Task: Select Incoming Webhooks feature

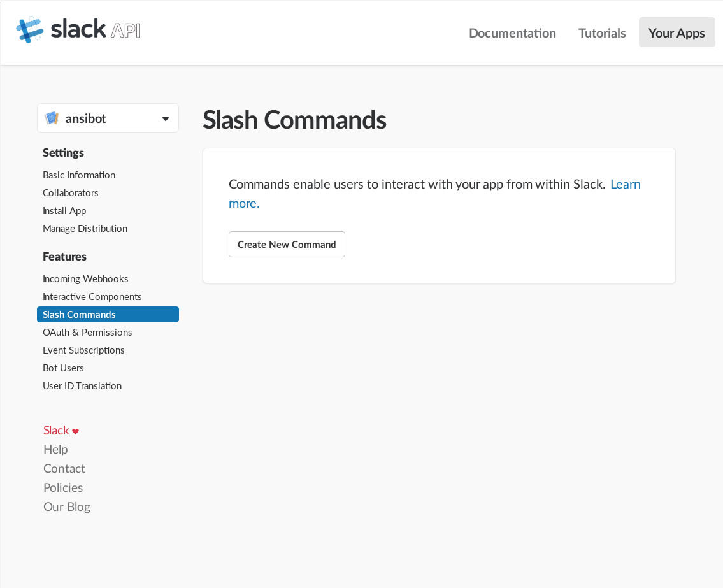Action: pos(85,279)
